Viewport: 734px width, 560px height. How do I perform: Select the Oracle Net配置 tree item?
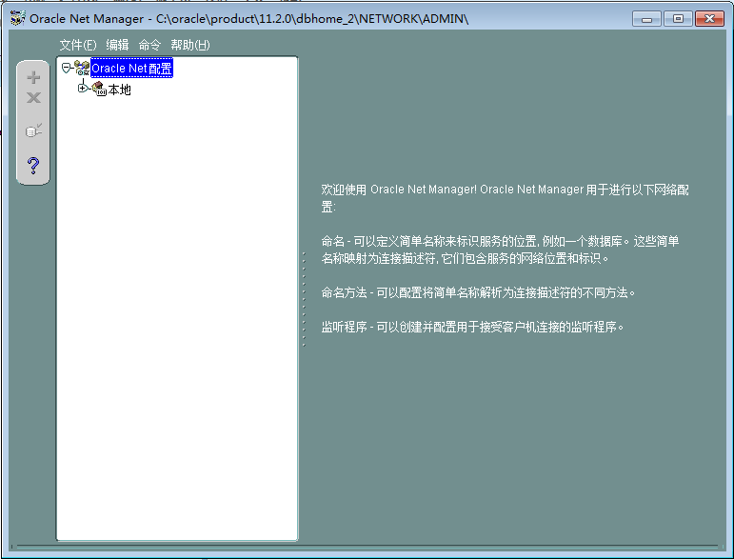click(131, 69)
